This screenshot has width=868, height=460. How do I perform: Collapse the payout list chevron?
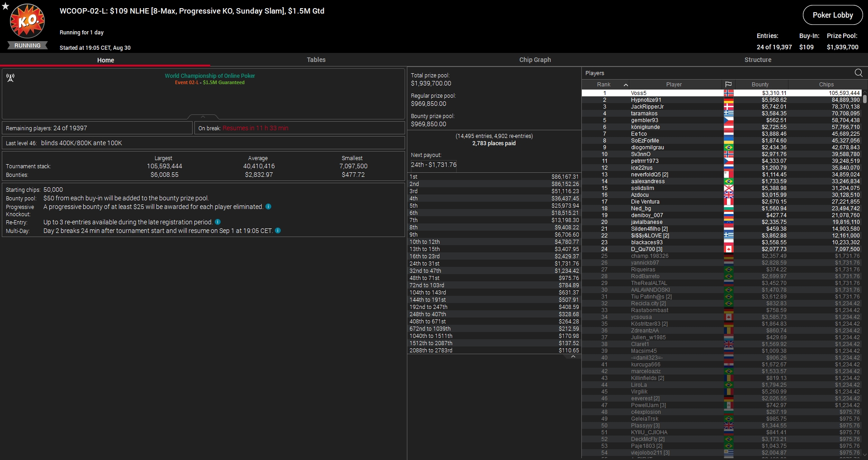coord(573,357)
